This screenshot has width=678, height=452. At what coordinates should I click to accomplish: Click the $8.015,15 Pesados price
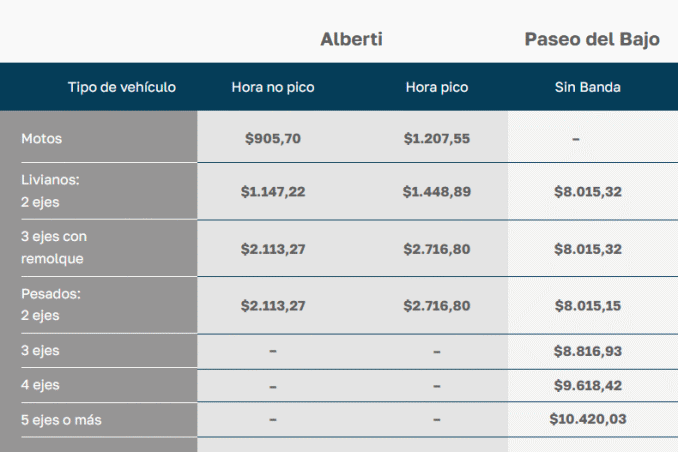588,305
